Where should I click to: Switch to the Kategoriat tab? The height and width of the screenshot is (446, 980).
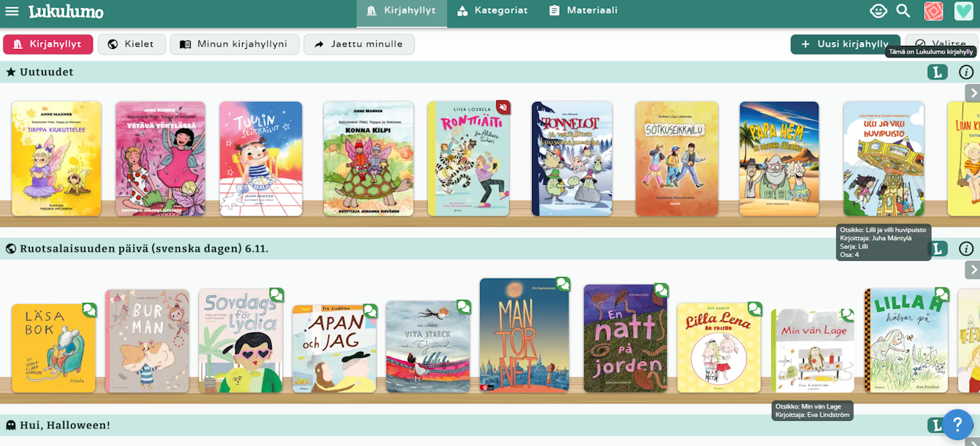pos(492,11)
